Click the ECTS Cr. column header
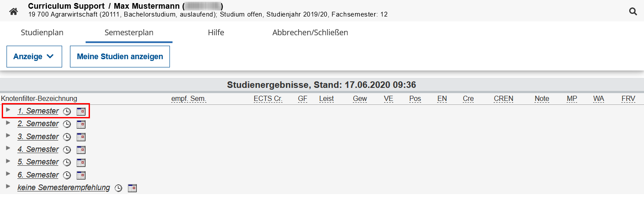Image resolution: width=644 pixels, height=201 pixels. 268,99
